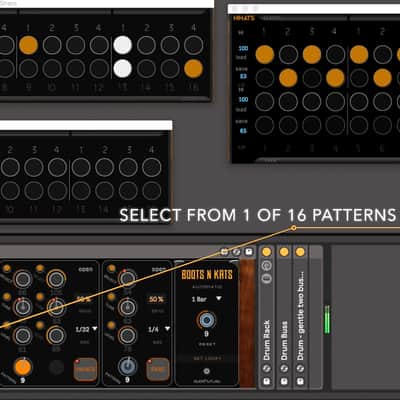Click the first small knob in the 1/4 panel

[128, 278]
